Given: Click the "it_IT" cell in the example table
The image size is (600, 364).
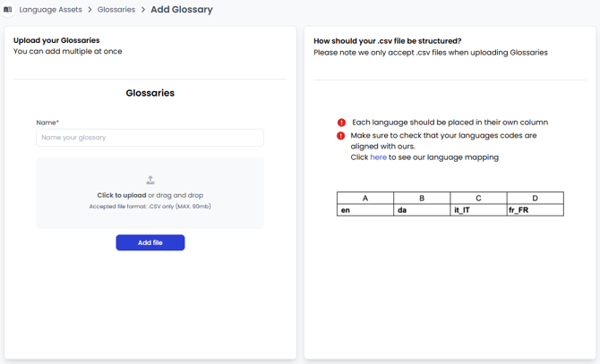Looking at the screenshot, I should (478, 210).
